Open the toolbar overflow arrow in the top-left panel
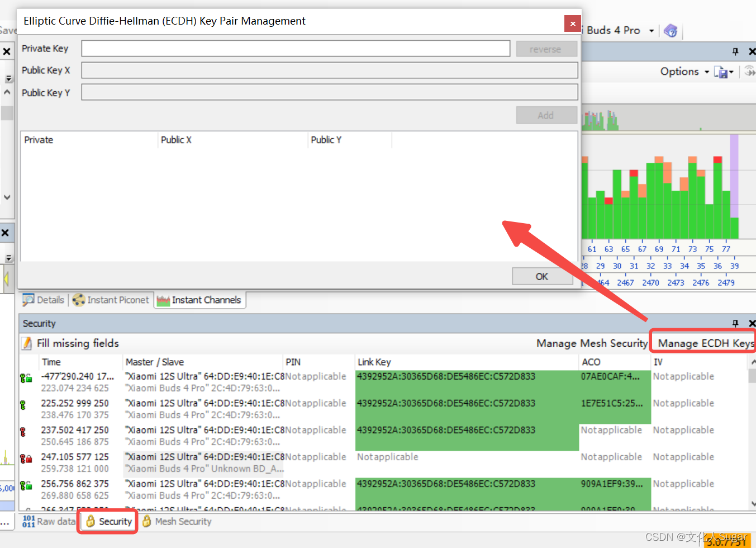This screenshot has width=756, height=548. click(8, 79)
